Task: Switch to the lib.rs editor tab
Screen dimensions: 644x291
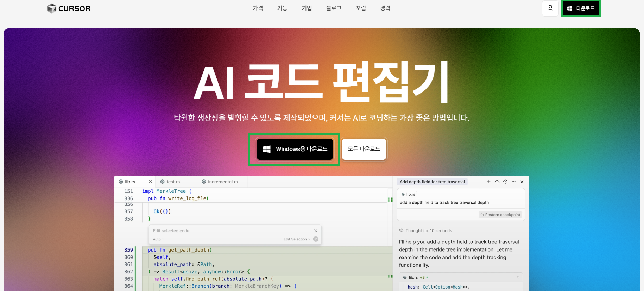Action: 130,182
